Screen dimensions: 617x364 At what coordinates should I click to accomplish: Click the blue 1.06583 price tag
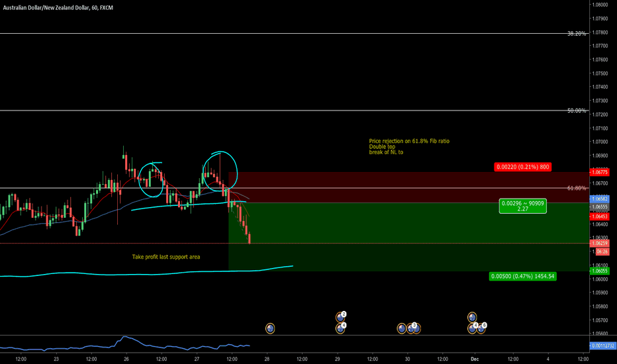click(x=600, y=199)
